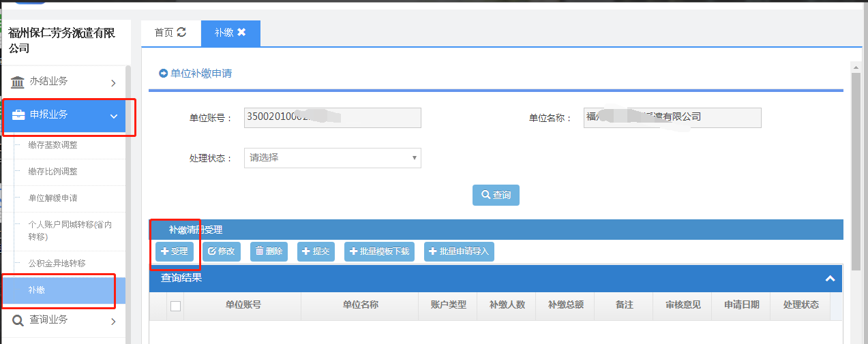Click the 批量模板下载 button
The height and width of the screenshot is (344, 868).
coord(379,251)
